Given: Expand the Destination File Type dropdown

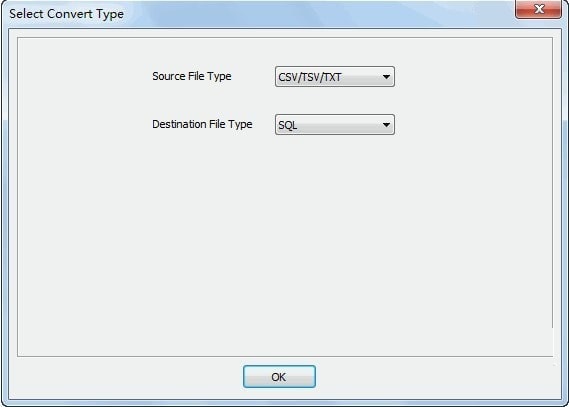Looking at the screenshot, I should [335, 125].
